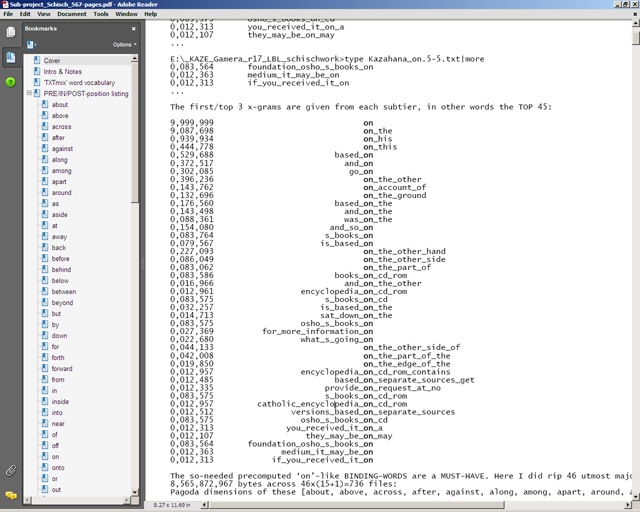Open the 'TXTmix' word vocabulary bookmark

pyautogui.click(x=80, y=82)
